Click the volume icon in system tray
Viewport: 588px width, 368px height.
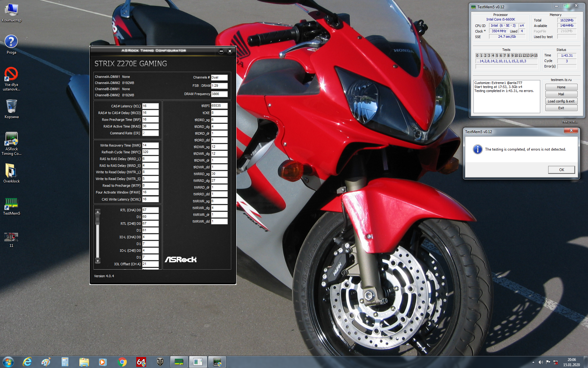pos(541,362)
